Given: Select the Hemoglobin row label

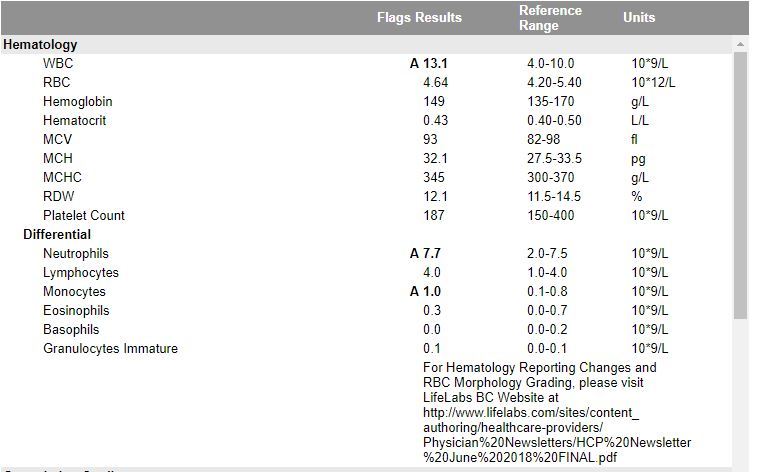Looking at the screenshot, I should click(77, 102).
